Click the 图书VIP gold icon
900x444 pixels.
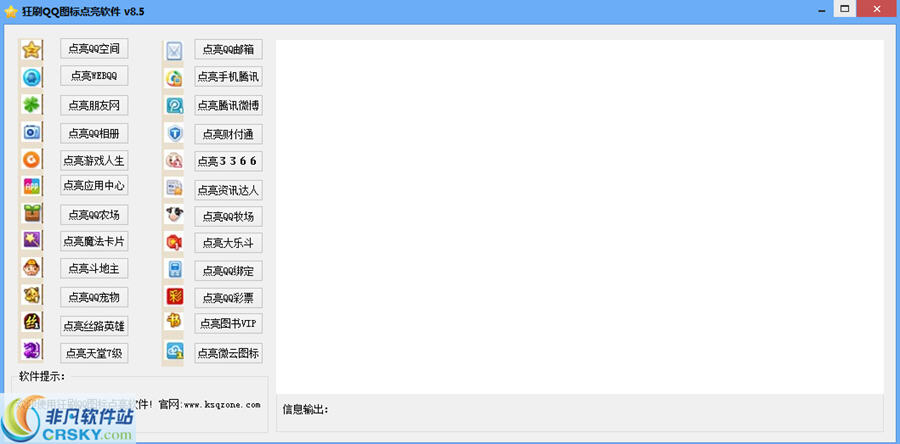174,321
